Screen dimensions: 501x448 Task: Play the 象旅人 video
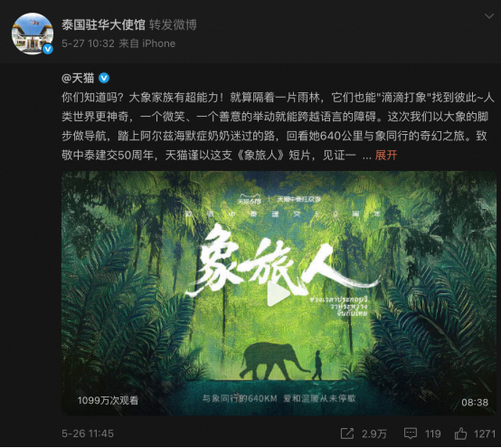pyautogui.click(x=277, y=294)
